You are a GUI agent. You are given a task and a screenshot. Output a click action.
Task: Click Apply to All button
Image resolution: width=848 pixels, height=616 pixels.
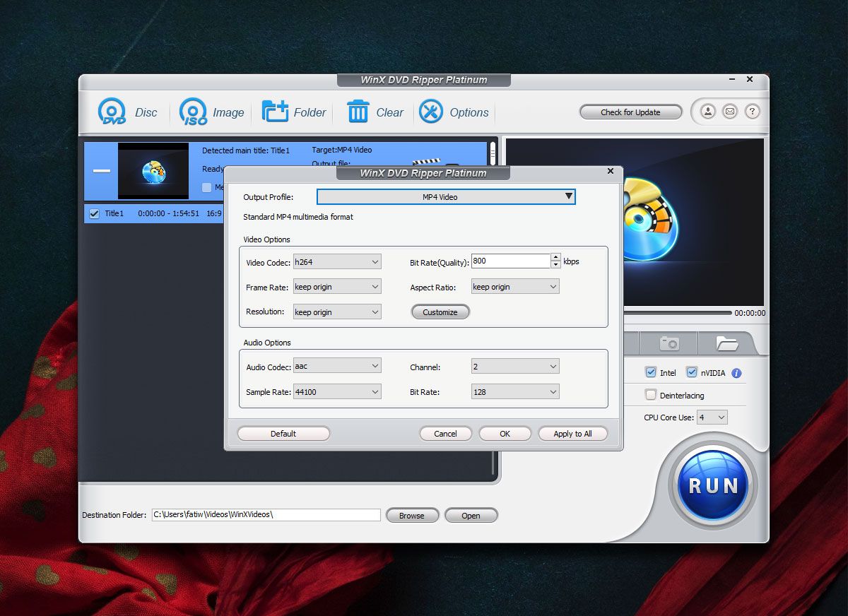pyautogui.click(x=572, y=434)
